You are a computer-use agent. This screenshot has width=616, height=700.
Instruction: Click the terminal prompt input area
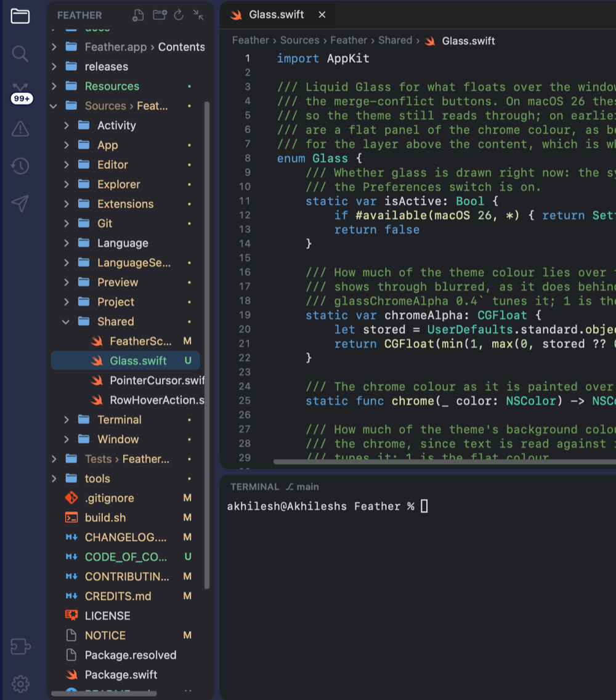424,506
